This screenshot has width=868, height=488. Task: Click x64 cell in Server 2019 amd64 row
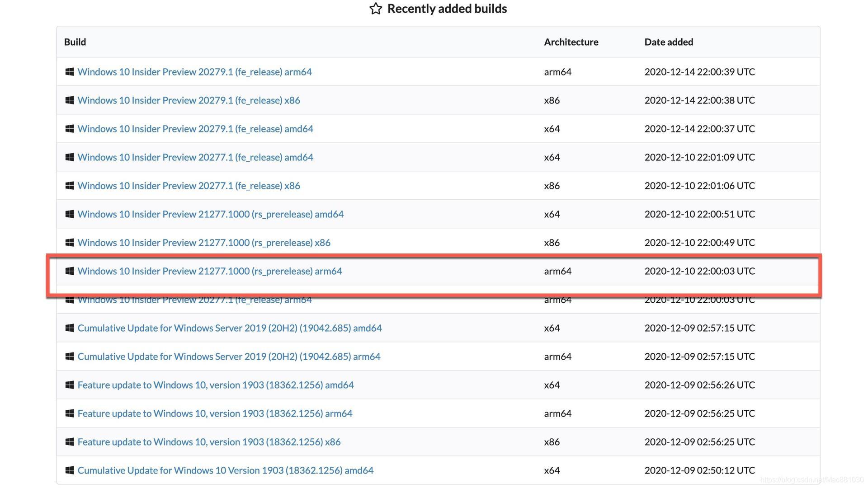pos(552,328)
